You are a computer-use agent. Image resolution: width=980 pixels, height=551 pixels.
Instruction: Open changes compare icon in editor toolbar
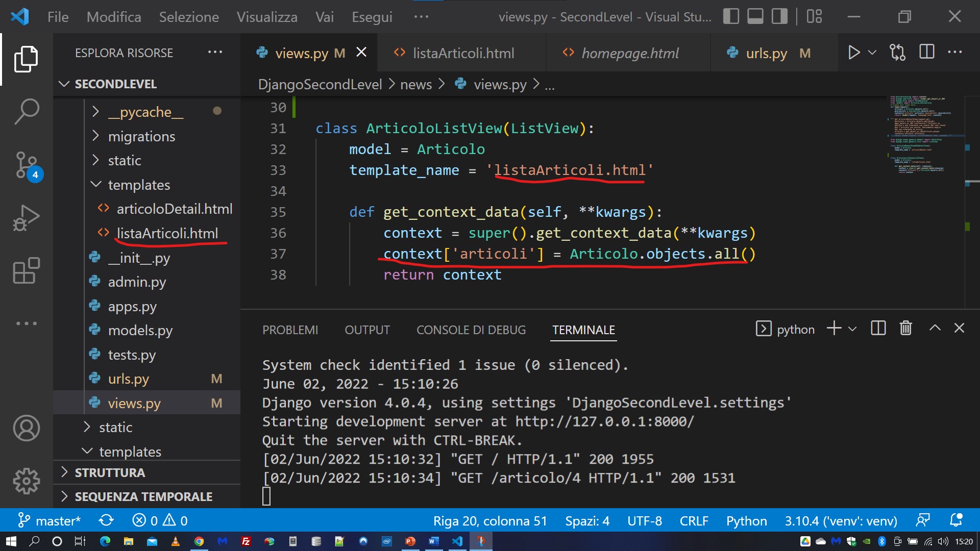click(897, 53)
